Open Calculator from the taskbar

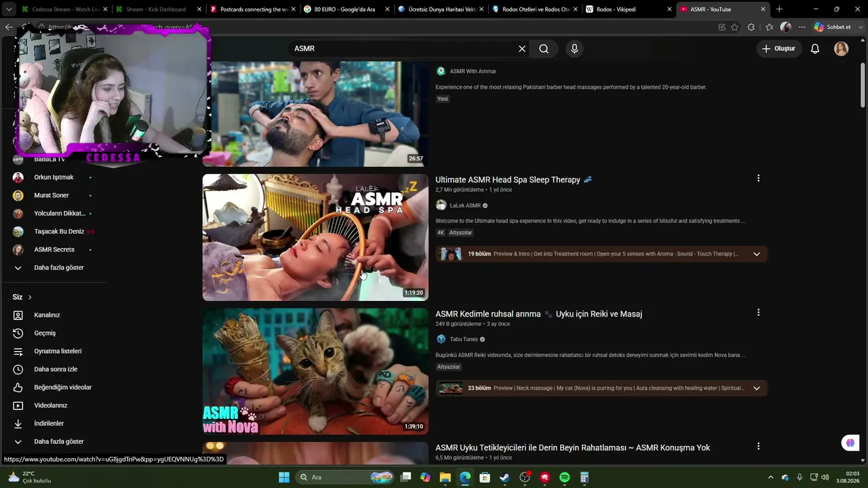[584, 477]
